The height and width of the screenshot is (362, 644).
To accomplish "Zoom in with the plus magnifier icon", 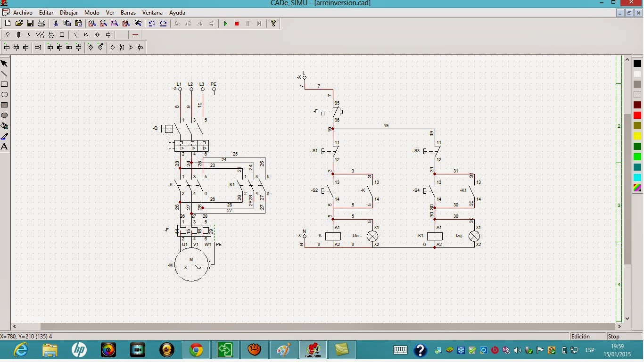I will 92,23.
